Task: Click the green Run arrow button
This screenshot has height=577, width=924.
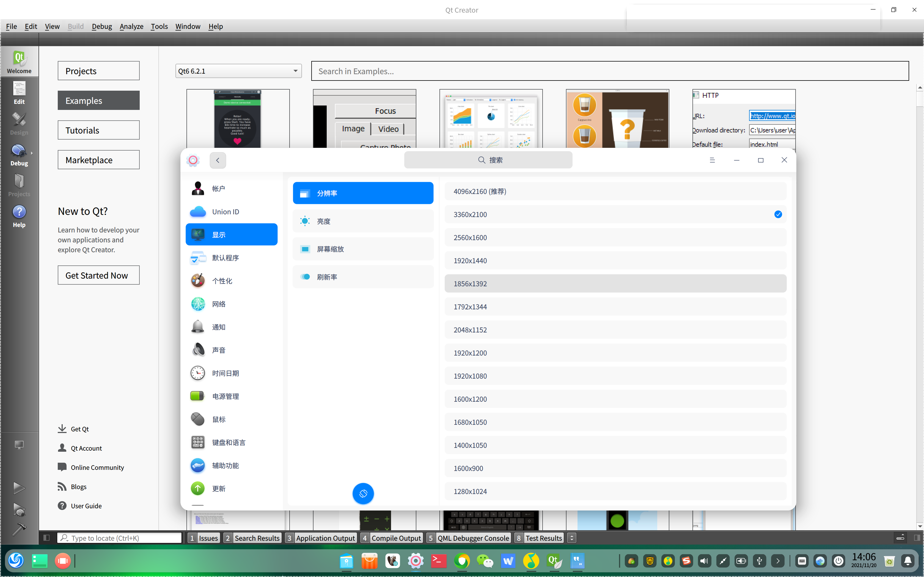Action: point(19,488)
